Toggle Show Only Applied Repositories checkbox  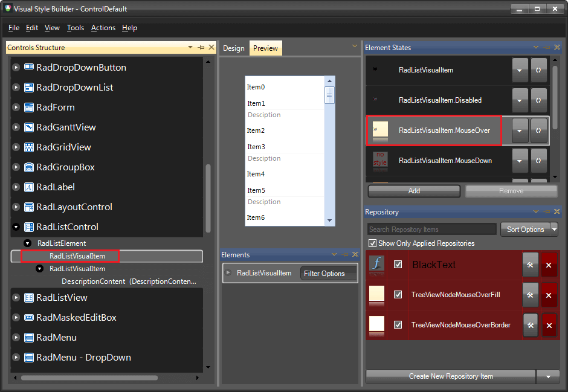pyautogui.click(x=372, y=243)
